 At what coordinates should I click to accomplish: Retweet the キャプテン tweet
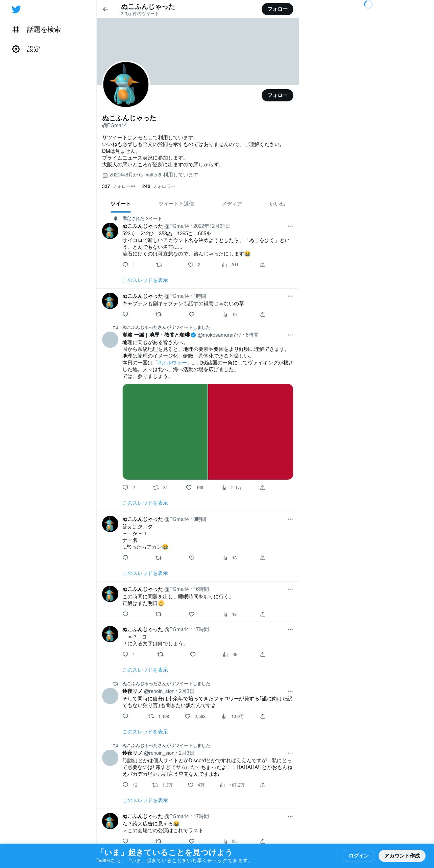[x=158, y=314]
